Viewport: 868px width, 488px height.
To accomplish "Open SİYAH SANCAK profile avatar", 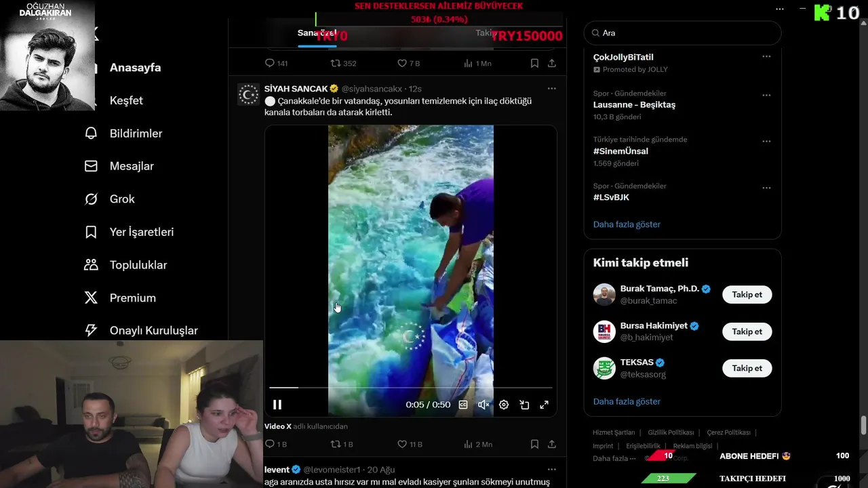I will click(248, 94).
